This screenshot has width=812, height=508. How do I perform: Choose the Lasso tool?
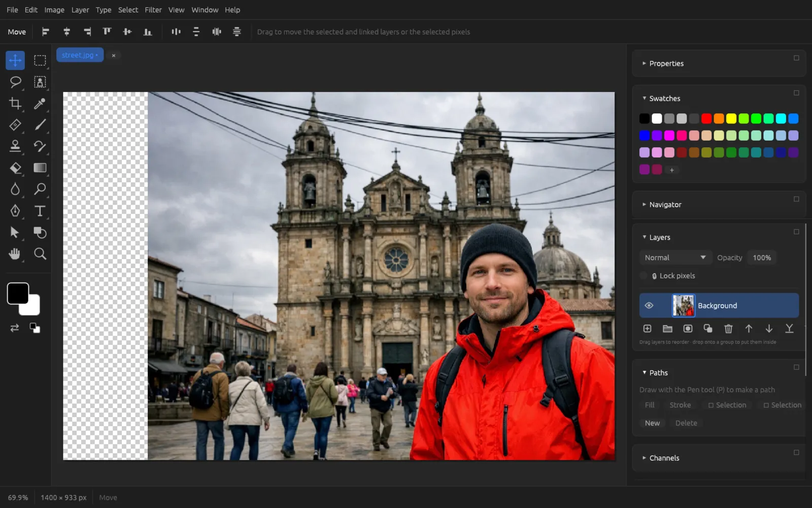click(15, 82)
